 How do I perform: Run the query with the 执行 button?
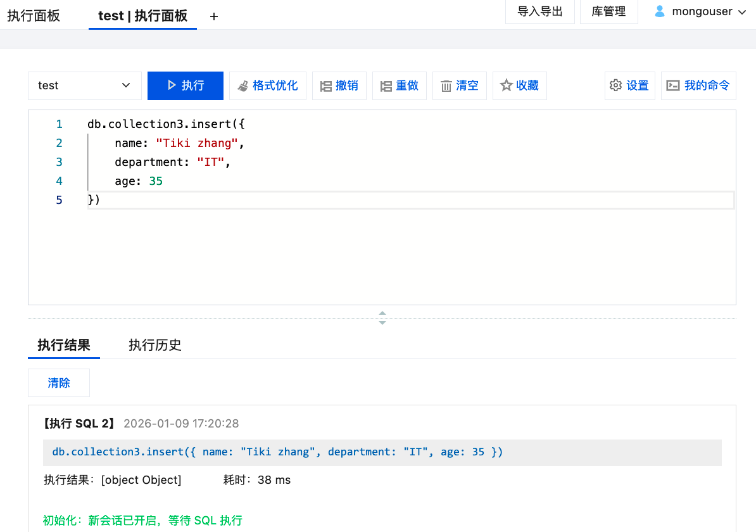tap(185, 85)
